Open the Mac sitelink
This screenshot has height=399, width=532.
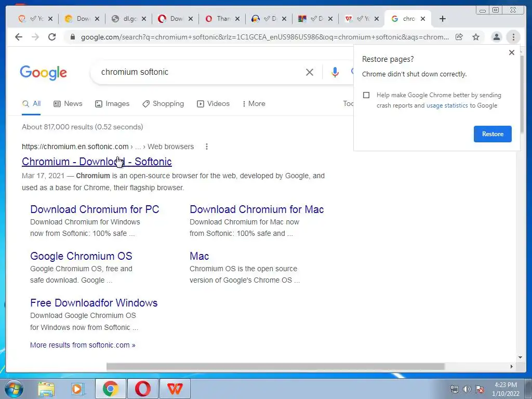199,256
